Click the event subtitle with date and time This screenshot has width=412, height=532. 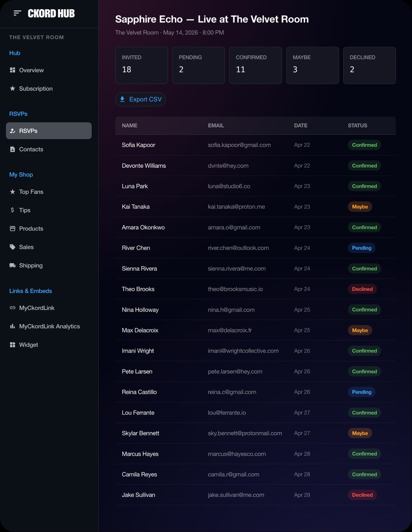(x=170, y=33)
